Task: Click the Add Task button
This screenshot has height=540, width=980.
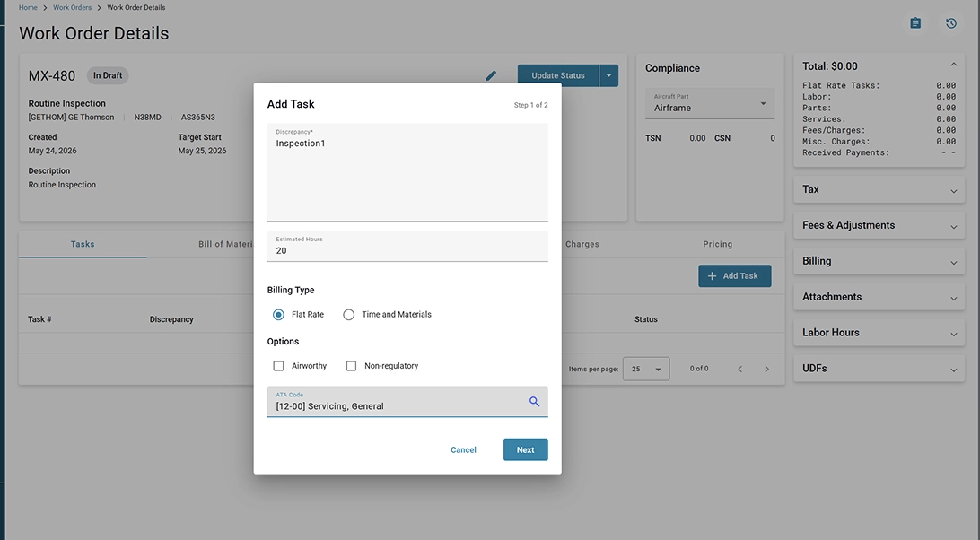Action: coord(734,275)
